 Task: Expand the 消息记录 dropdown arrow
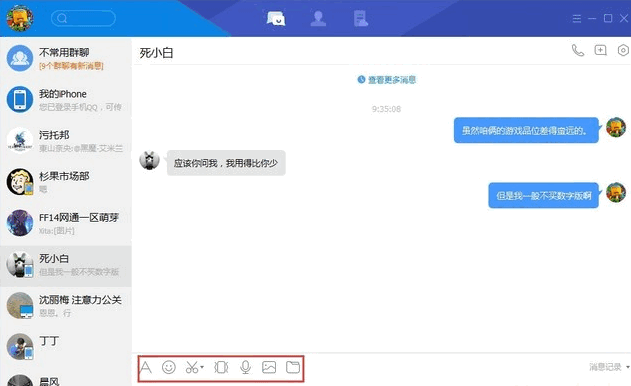click(627, 367)
